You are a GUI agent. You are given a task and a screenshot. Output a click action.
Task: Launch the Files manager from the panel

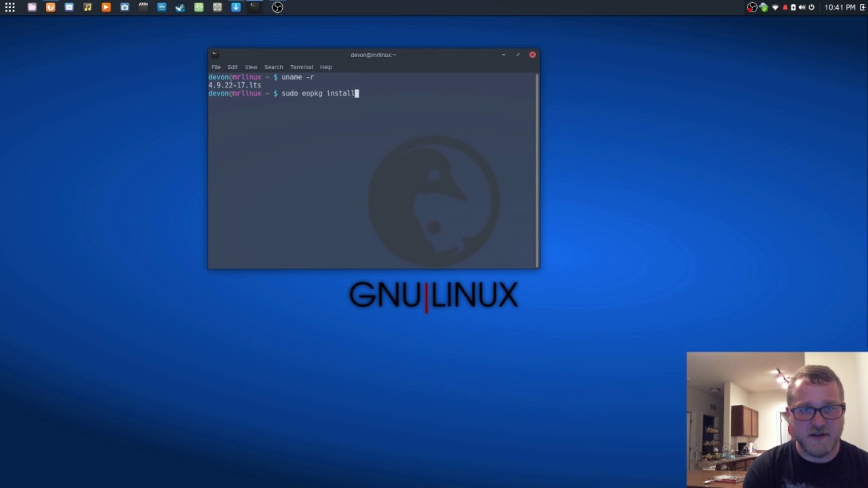32,7
